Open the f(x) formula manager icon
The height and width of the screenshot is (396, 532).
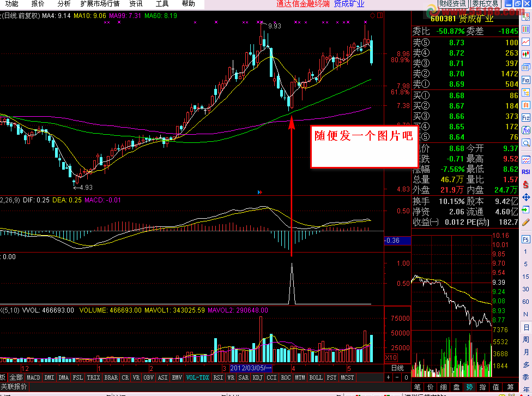(x=525, y=130)
